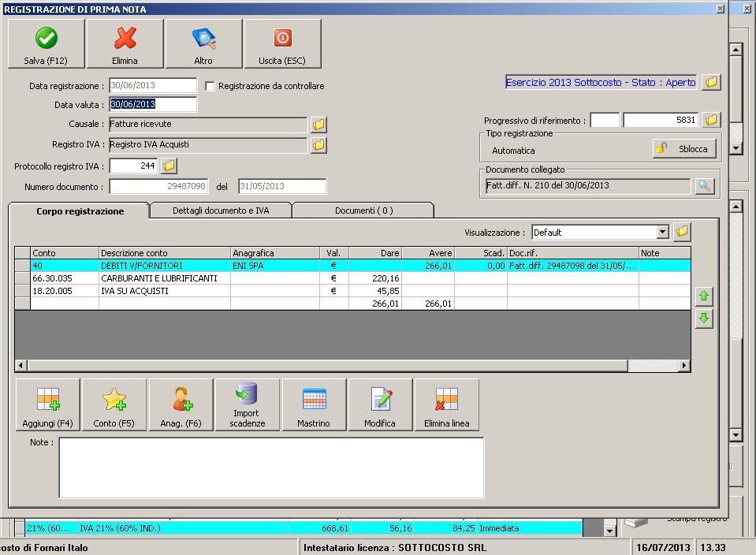The image size is (756, 555).
Task: Click account code 18.20.005
Action: coord(65,291)
